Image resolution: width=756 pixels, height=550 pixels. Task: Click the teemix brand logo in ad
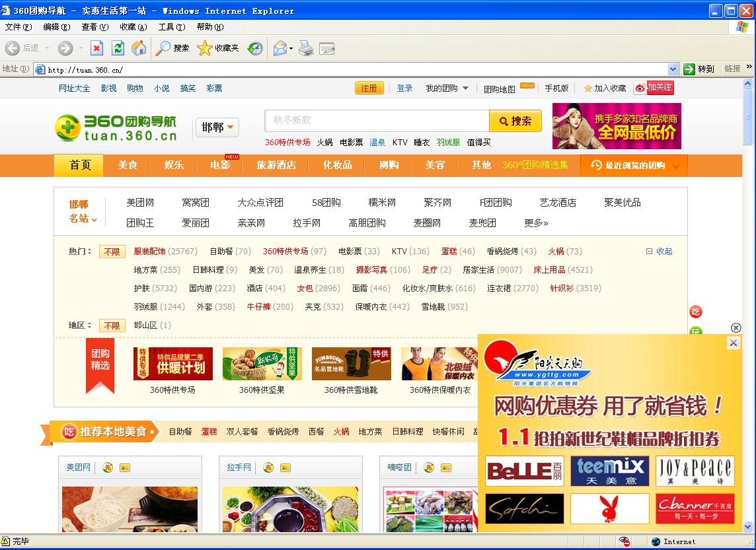coord(609,471)
